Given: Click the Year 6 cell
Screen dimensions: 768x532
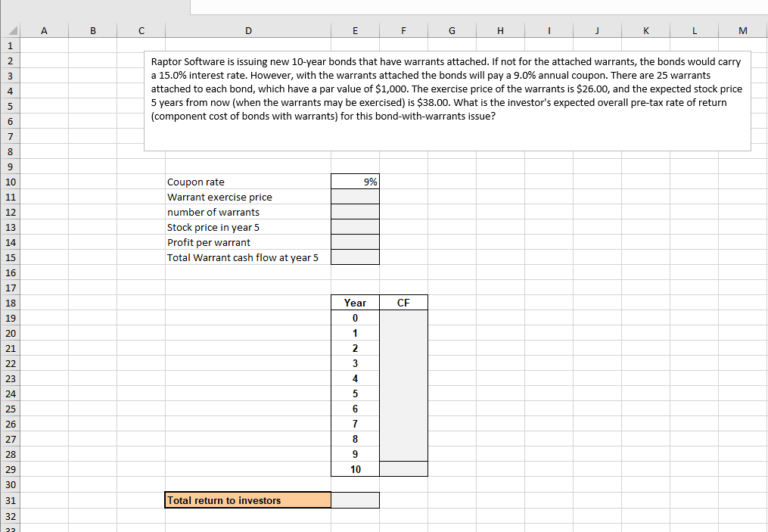Looking at the screenshot, I should pyautogui.click(x=355, y=409).
